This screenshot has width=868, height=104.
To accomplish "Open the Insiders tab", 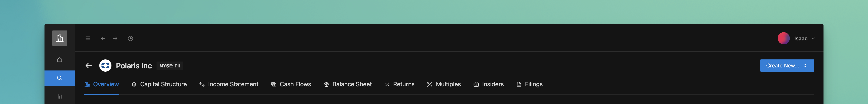I will click(489, 84).
